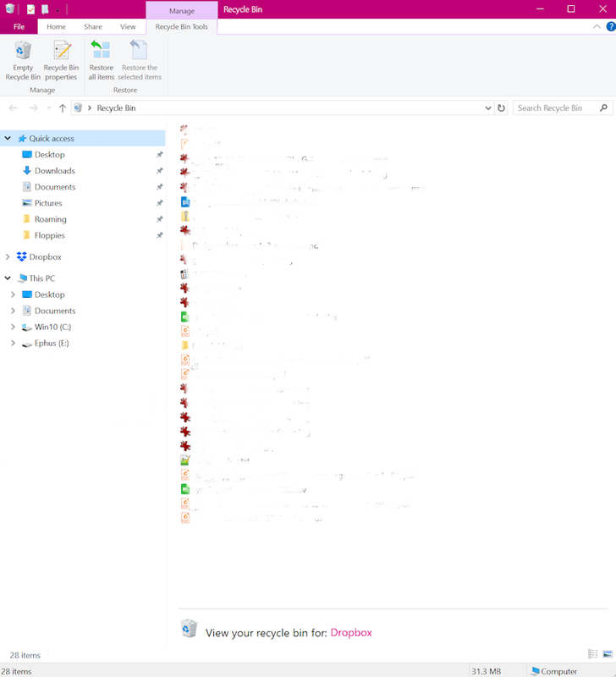The image size is (616, 677).
Task: Click the recycle bin icon beside Dropbox message
Action: pos(189,629)
